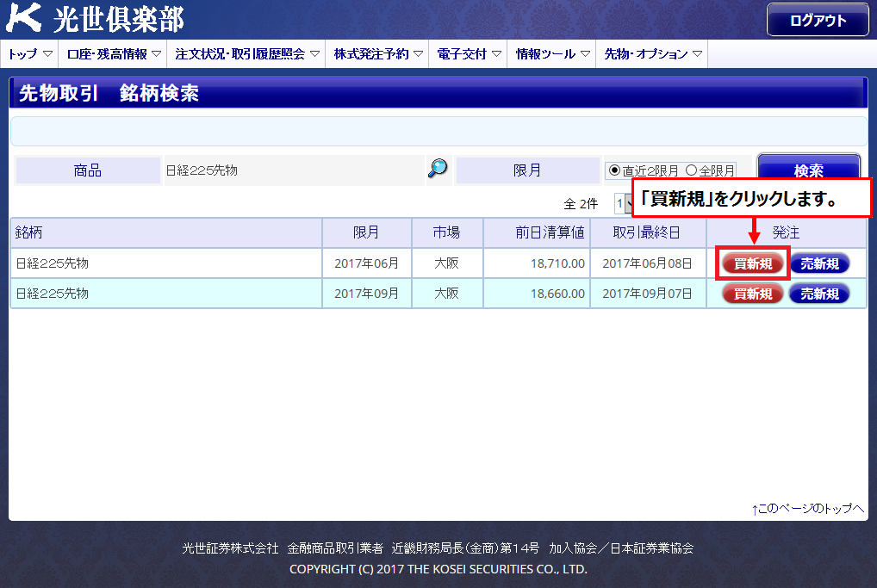Open the 先物・オプション menu
This screenshot has width=877, height=588.
[x=652, y=53]
